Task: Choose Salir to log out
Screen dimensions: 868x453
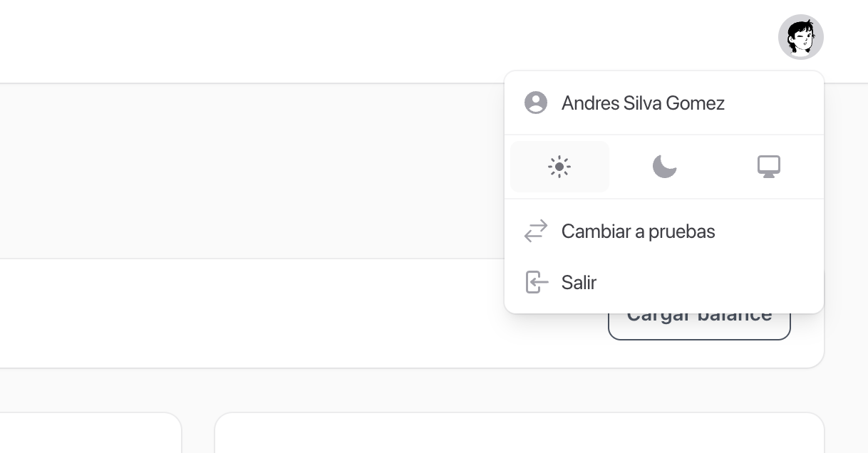Action: point(664,282)
